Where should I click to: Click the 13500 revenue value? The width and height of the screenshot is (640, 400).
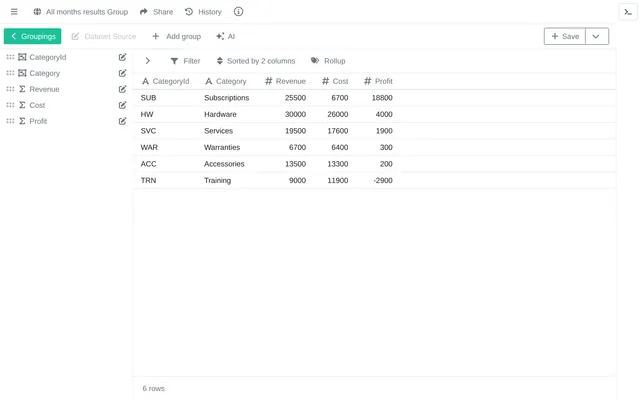296,164
